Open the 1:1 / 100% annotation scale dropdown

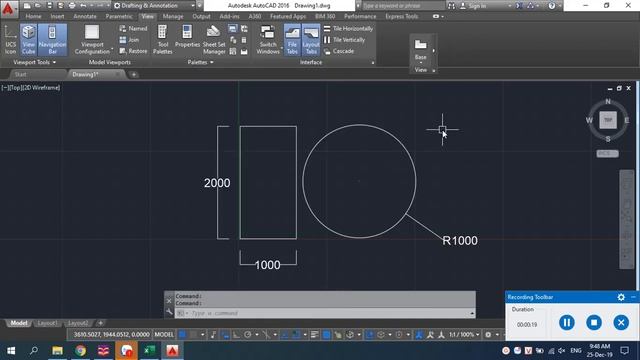(x=464, y=335)
